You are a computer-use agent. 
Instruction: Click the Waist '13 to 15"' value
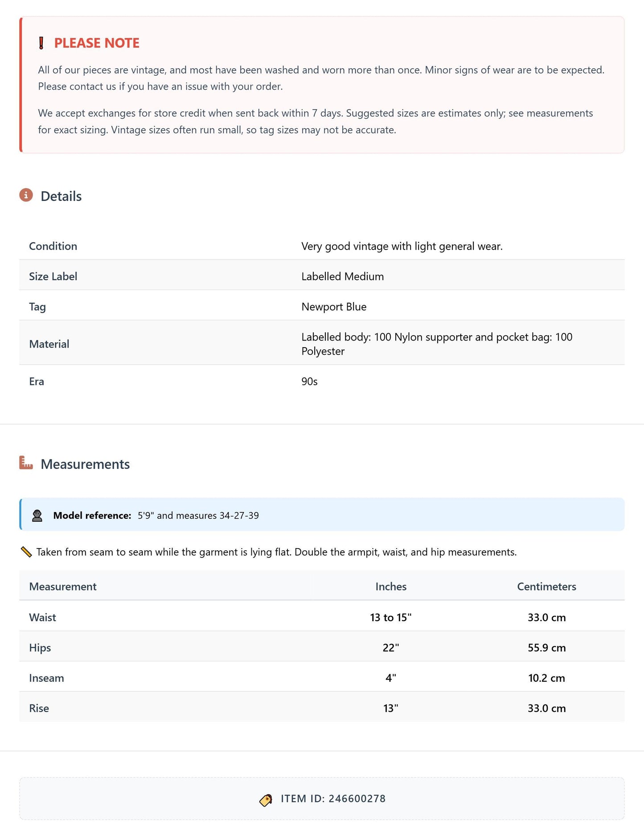391,617
